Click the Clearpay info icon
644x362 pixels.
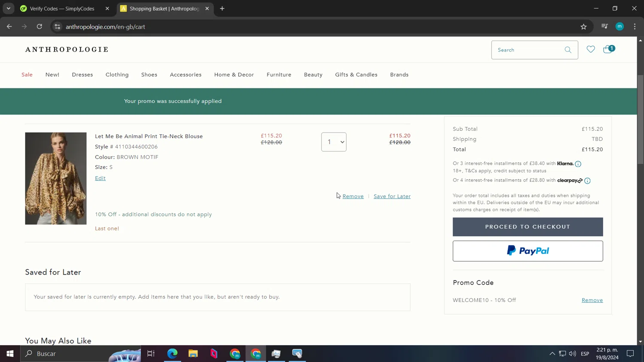point(587,181)
